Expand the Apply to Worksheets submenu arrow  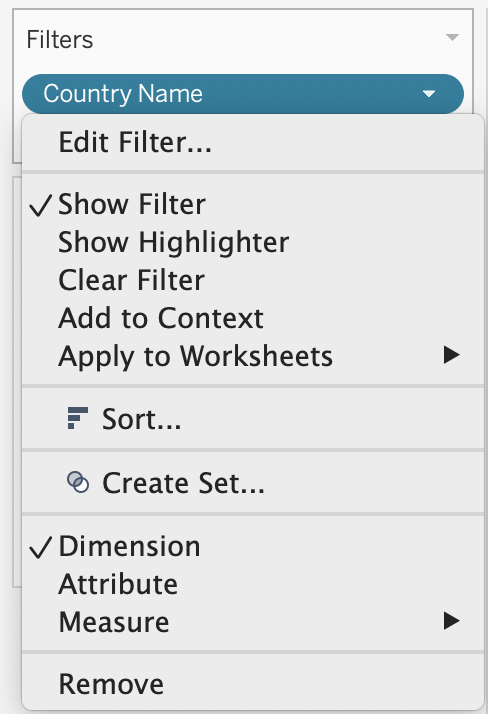pos(452,355)
